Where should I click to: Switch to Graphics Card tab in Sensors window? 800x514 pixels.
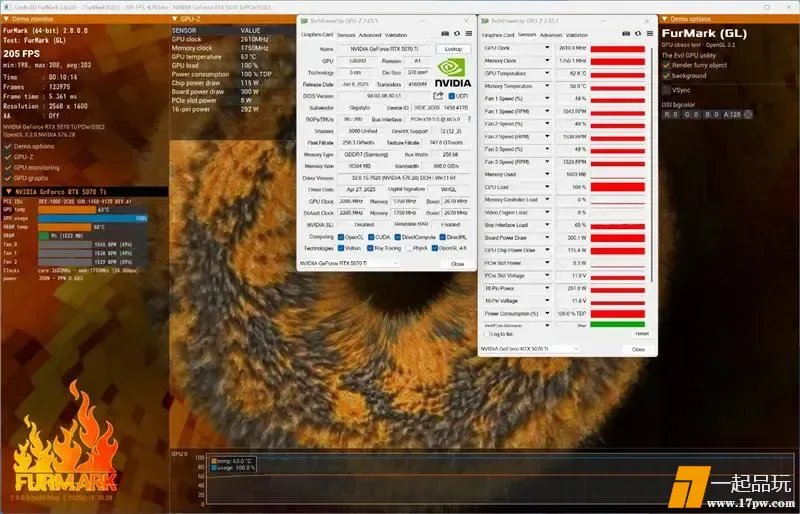tap(498, 35)
